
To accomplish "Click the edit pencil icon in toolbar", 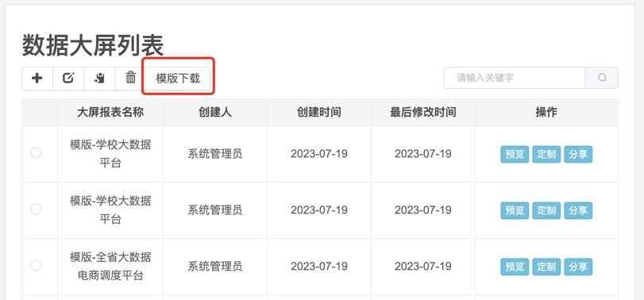I will pos(68,78).
